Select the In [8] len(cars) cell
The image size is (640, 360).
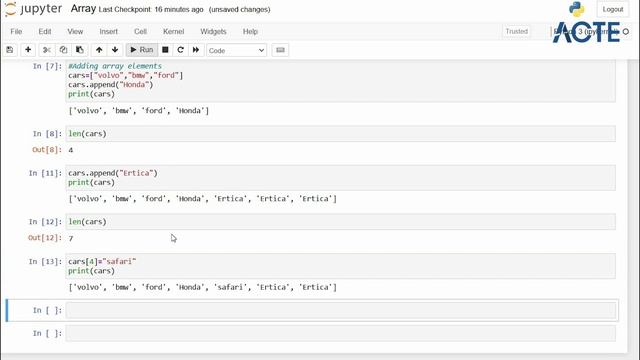tap(340, 134)
